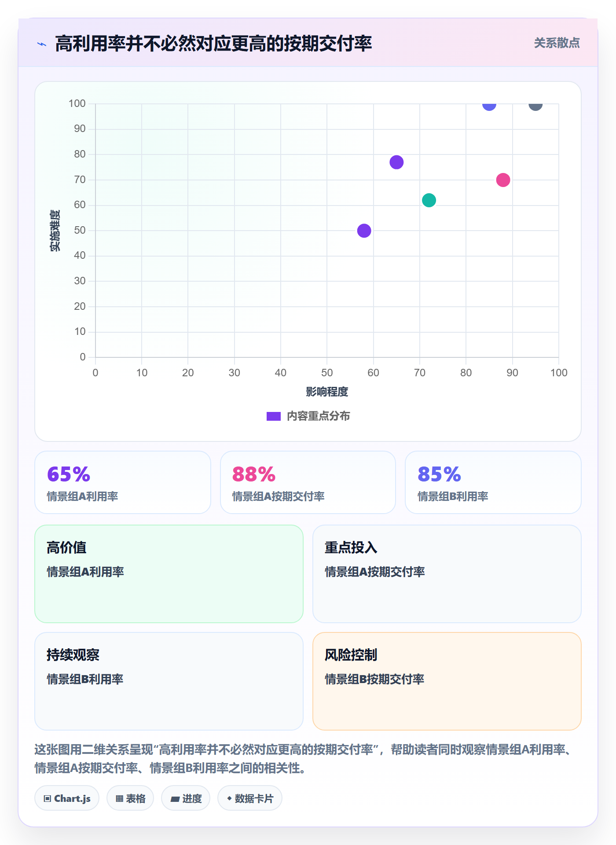This screenshot has width=616, height=845.
Task: Click the x-axis title 影响程度
Action: click(327, 392)
